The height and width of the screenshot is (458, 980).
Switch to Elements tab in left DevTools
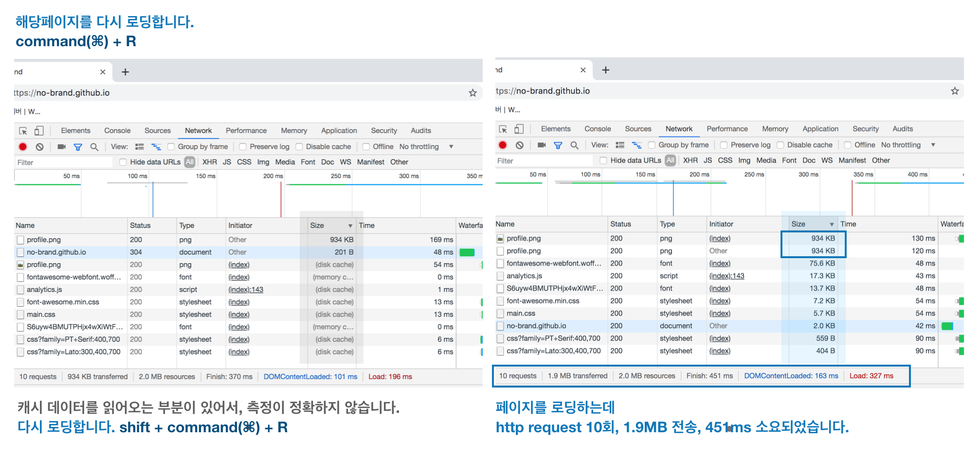click(x=75, y=131)
